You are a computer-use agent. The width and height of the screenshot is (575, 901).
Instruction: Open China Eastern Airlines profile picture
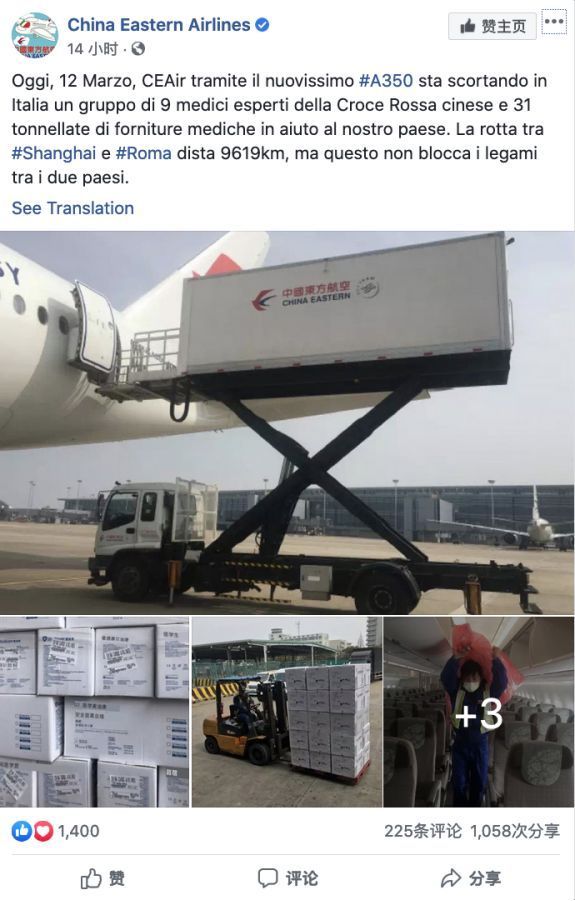[34, 35]
